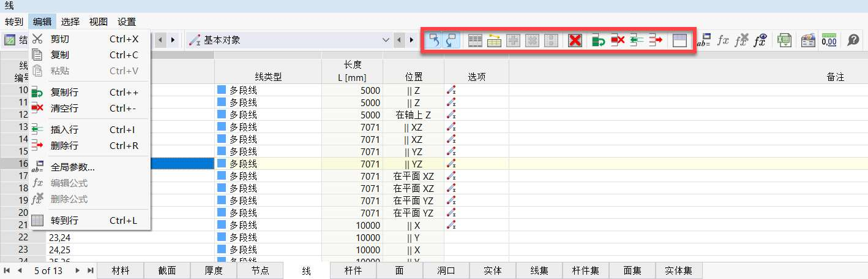Choose 插入行 from the Edit menu
This screenshot has height=279, width=868.
pos(89,130)
